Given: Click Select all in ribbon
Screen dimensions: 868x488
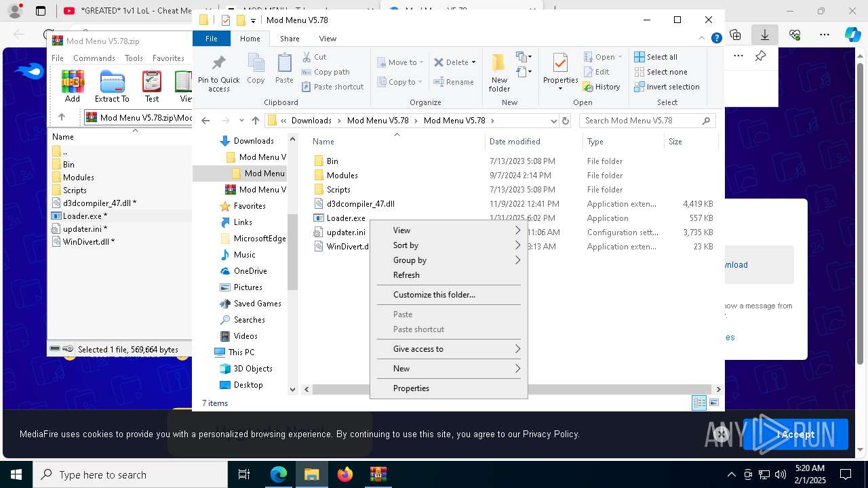Looking at the screenshot, I should (x=656, y=57).
